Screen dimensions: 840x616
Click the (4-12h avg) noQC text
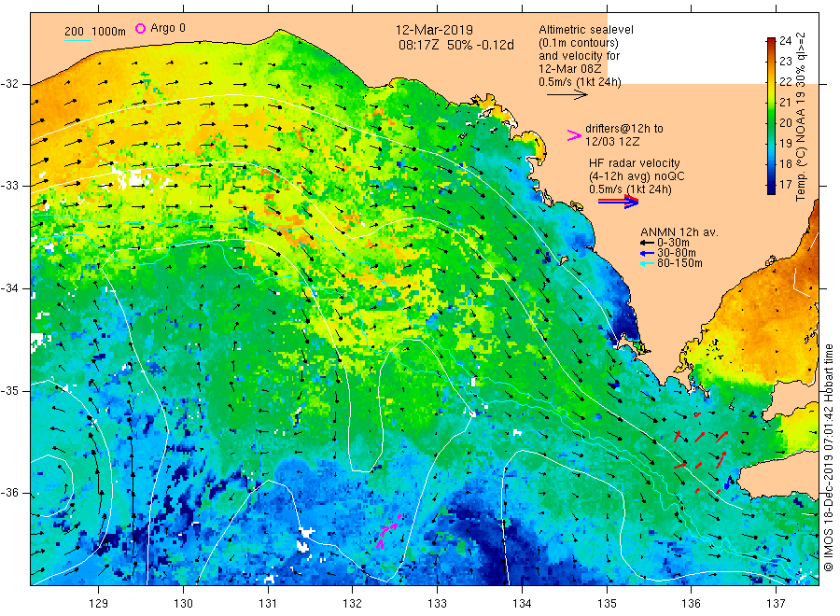637,176
